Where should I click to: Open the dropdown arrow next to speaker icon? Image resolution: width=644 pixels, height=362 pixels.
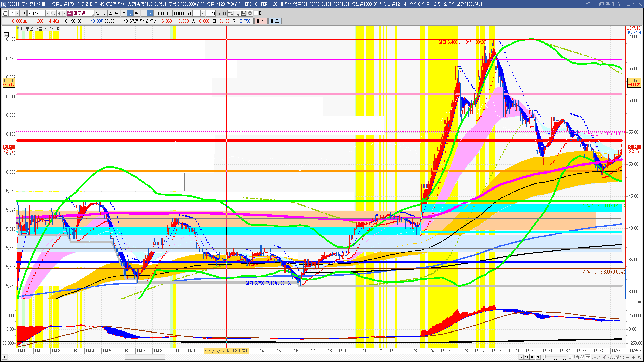64,13
